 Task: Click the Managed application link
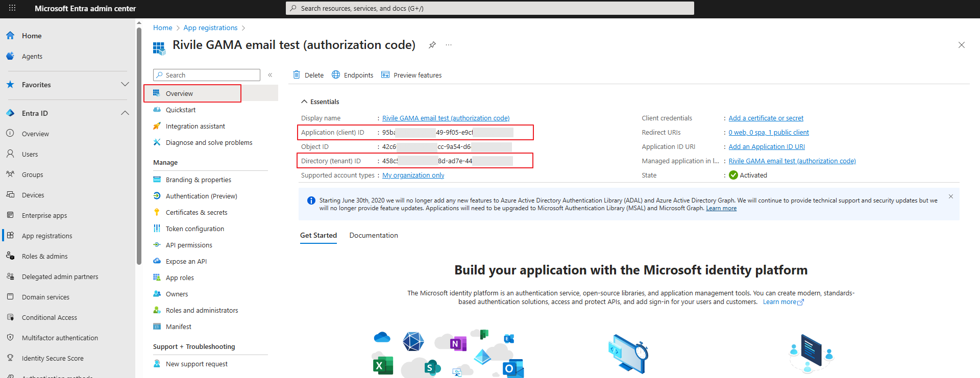(x=792, y=161)
